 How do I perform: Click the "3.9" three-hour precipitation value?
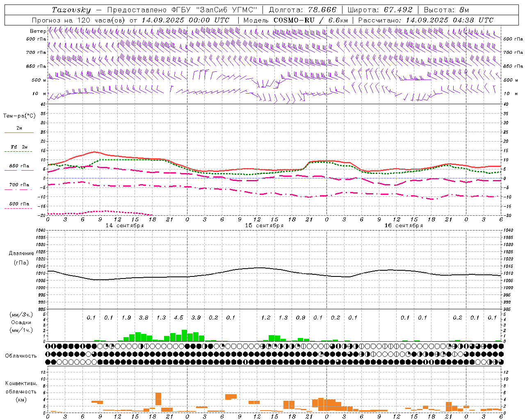click(x=196, y=317)
